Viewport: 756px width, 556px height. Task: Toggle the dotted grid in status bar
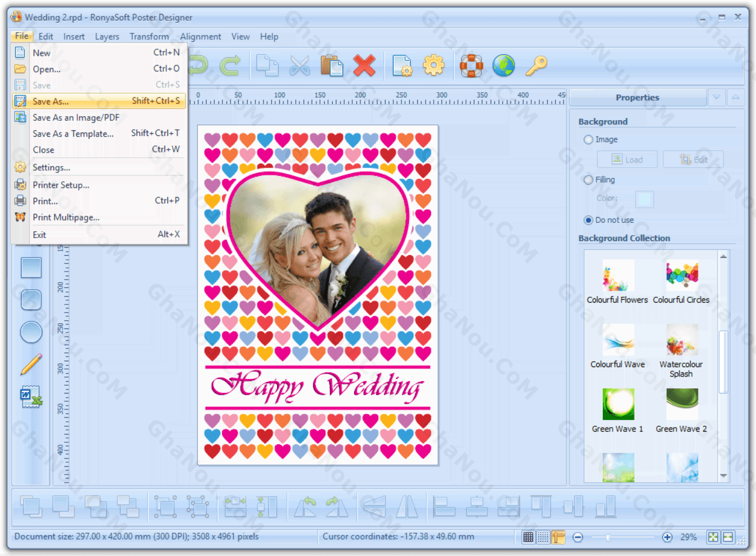point(543,537)
